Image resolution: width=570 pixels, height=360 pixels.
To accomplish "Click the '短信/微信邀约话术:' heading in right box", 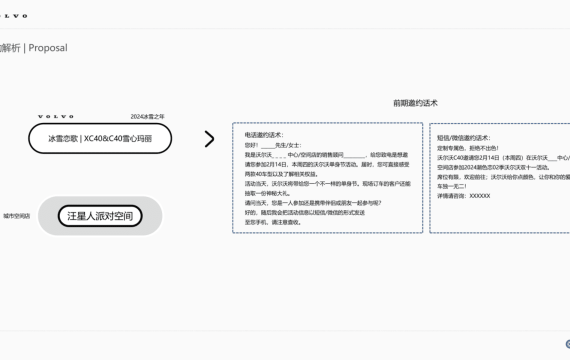I will [x=463, y=138].
